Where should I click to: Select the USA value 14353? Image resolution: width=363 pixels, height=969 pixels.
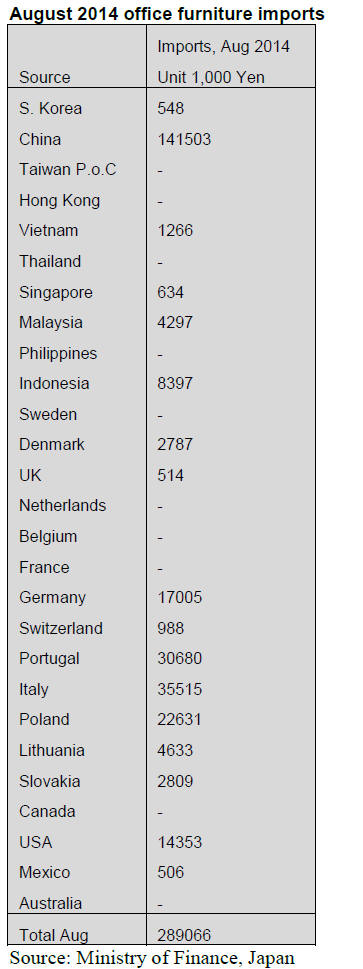179,842
